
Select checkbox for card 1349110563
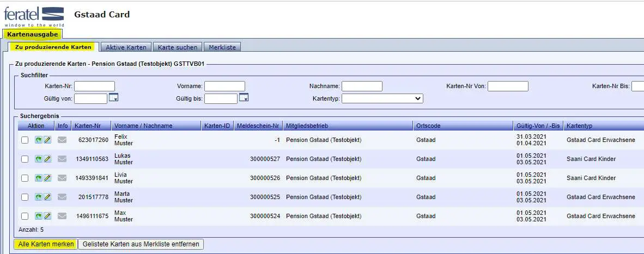(25, 159)
